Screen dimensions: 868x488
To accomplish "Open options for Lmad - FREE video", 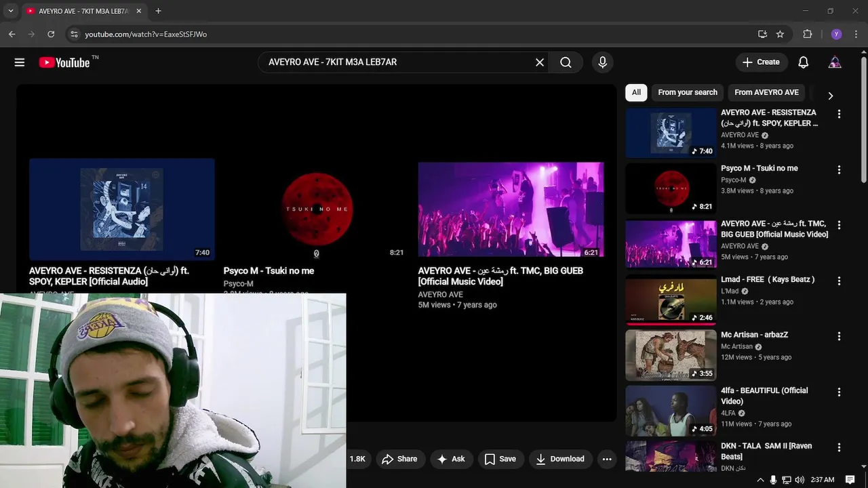I will (839, 281).
